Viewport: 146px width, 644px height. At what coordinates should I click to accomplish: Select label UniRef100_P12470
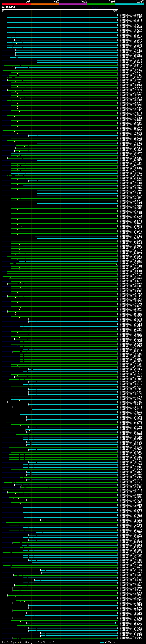pos(131,90)
